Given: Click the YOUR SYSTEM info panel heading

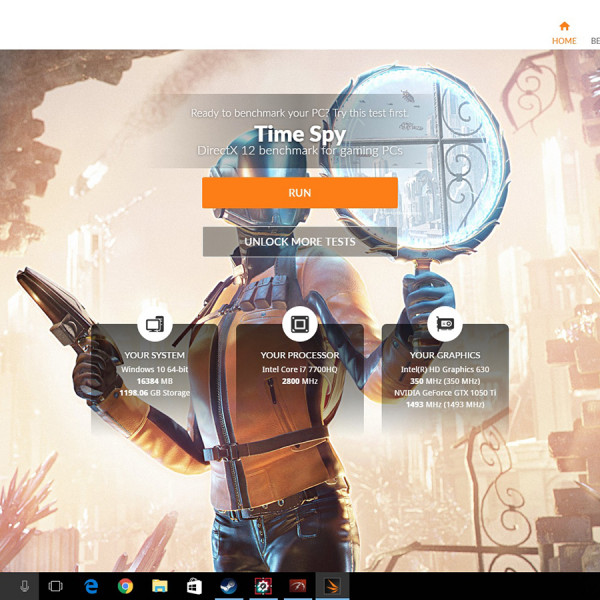Looking at the screenshot, I should pos(154,355).
